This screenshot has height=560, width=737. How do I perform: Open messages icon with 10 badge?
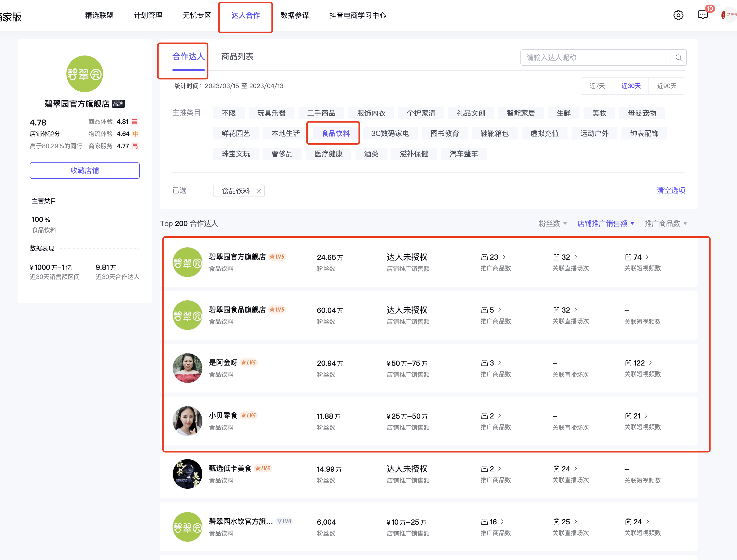[703, 15]
